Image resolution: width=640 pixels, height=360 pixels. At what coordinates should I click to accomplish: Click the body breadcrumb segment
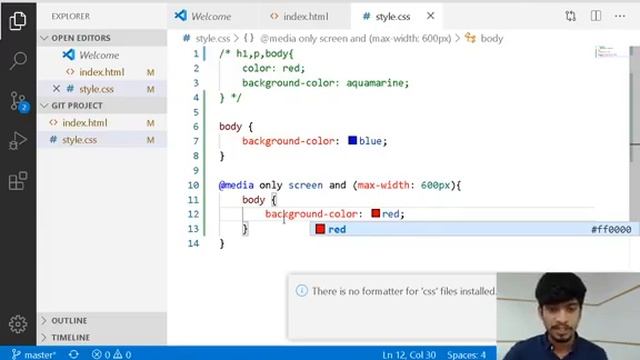click(491, 38)
